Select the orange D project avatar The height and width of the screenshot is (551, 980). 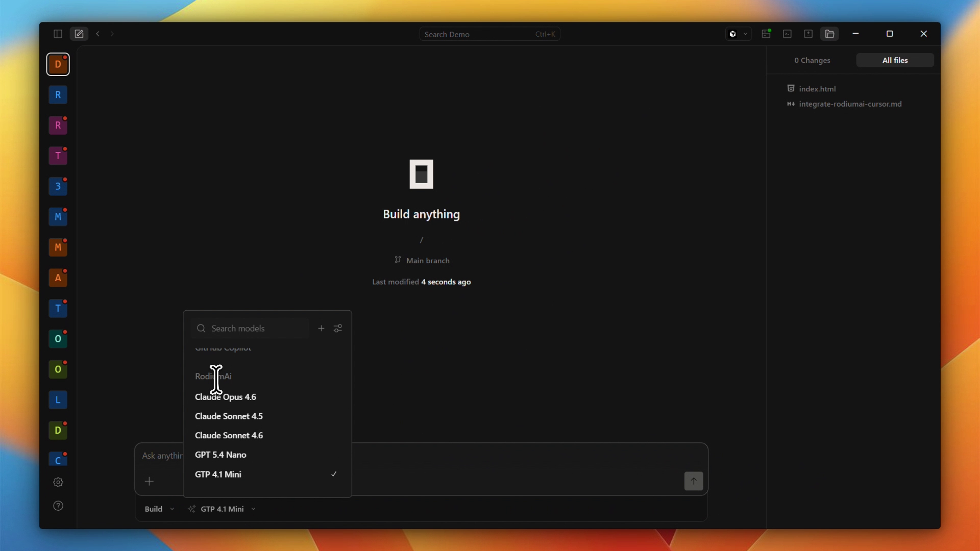point(58,64)
